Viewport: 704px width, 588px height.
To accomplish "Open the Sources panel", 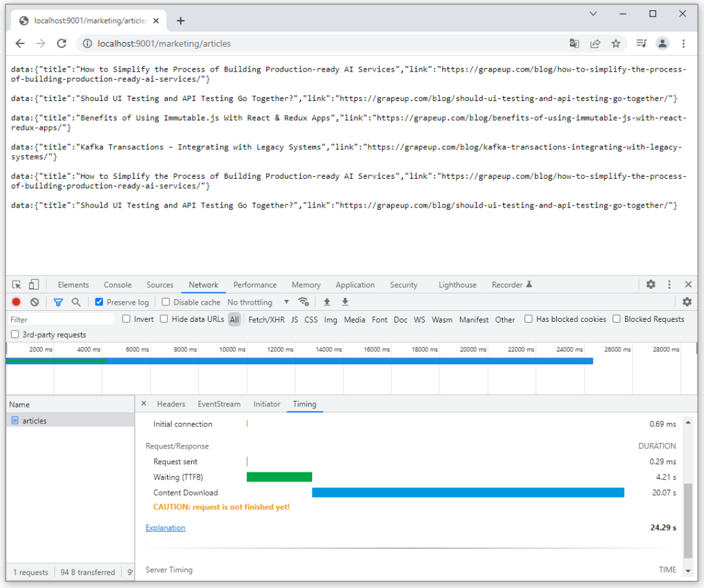I will [159, 285].
